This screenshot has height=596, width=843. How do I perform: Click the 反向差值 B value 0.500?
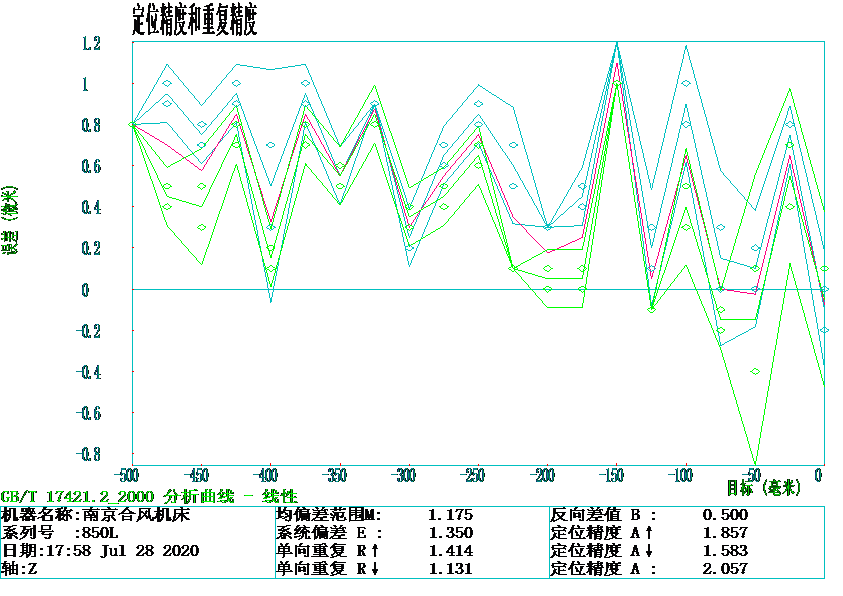[725, 515]
